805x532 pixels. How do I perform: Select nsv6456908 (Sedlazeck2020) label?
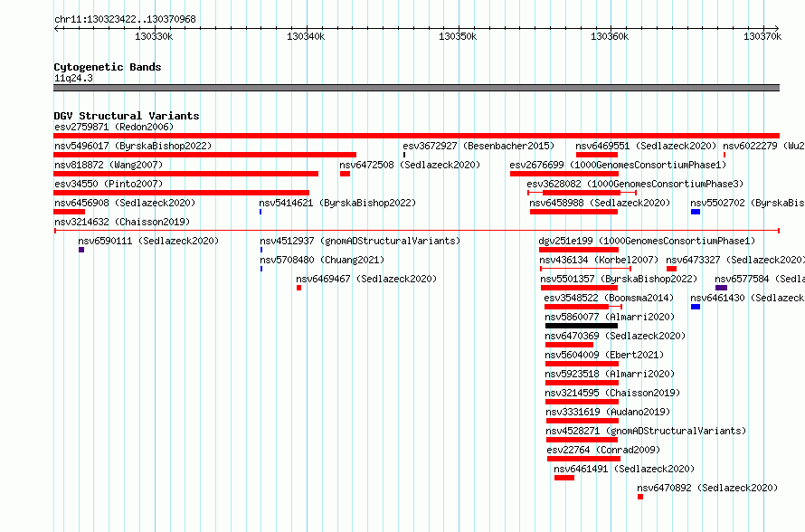tap(125, 203)
